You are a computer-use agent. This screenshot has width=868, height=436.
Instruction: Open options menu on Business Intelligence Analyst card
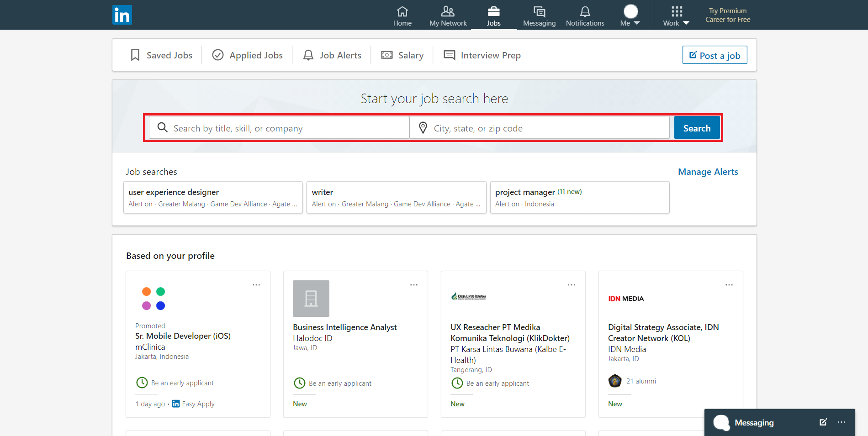coord(414,285)
